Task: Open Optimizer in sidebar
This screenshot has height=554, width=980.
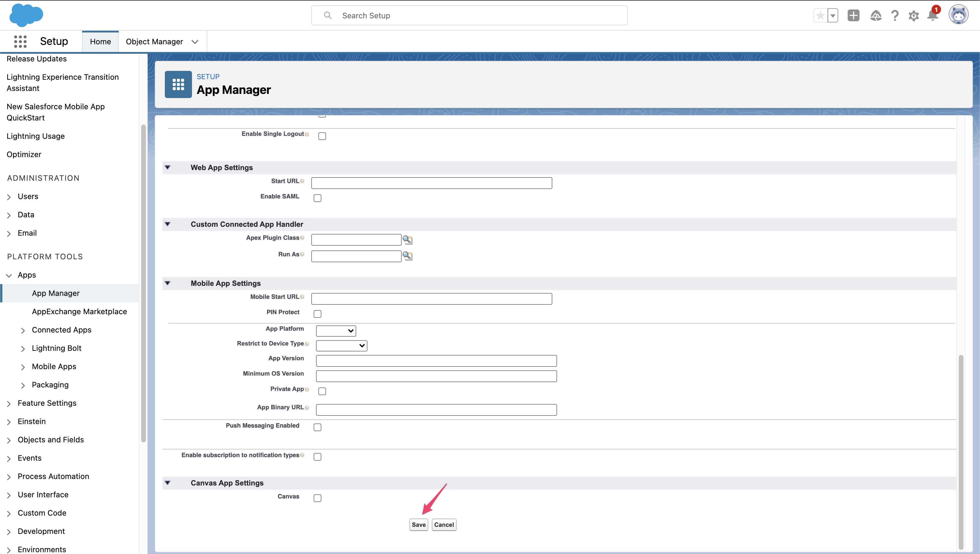Action: pos(24,154)
